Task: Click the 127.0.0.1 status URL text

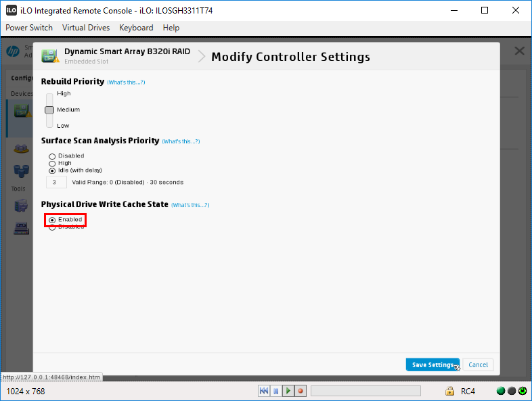Action: 51,377
